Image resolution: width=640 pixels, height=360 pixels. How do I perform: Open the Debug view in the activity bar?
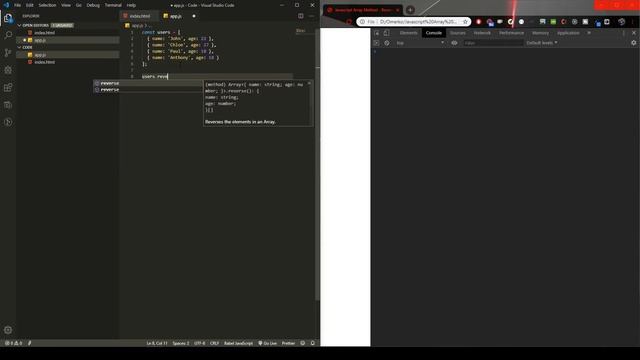coord(8,70)
